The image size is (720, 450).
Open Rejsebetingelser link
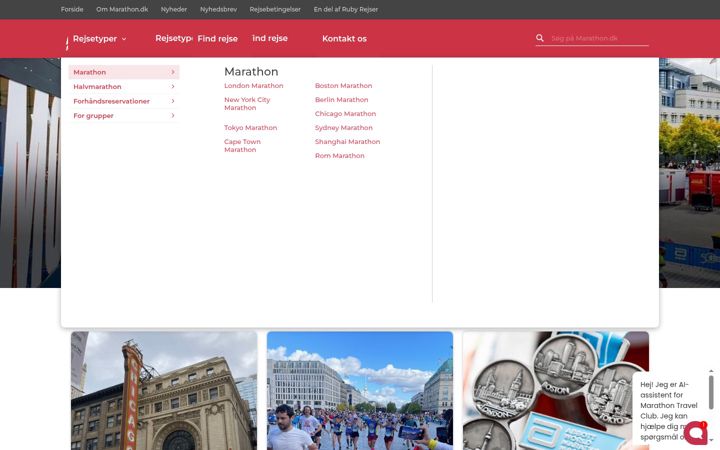click(275, 9)
